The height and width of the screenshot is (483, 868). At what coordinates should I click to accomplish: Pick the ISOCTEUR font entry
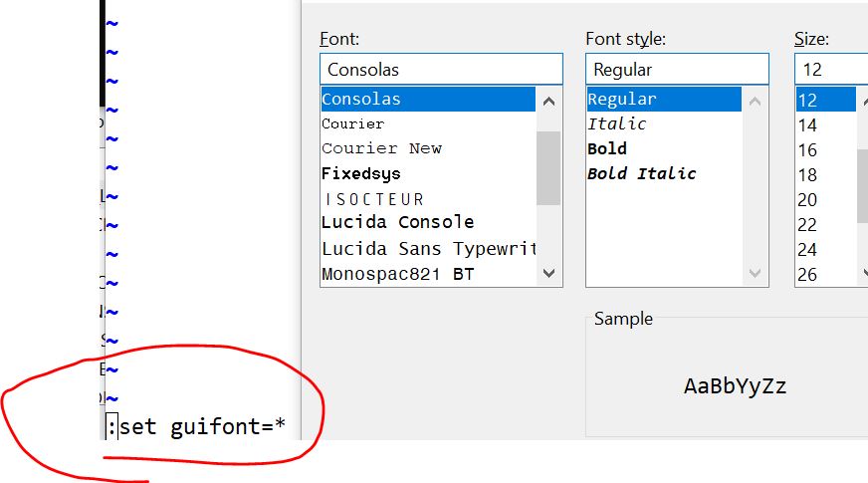tap(374, 199)
